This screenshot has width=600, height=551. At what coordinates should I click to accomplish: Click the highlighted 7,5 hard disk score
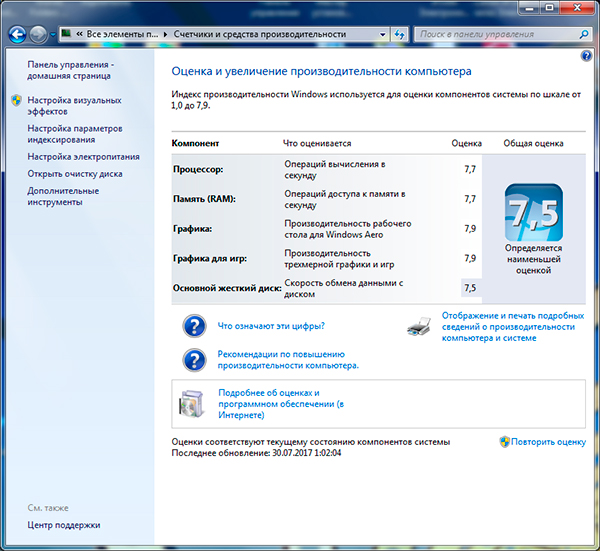[470, 288]
